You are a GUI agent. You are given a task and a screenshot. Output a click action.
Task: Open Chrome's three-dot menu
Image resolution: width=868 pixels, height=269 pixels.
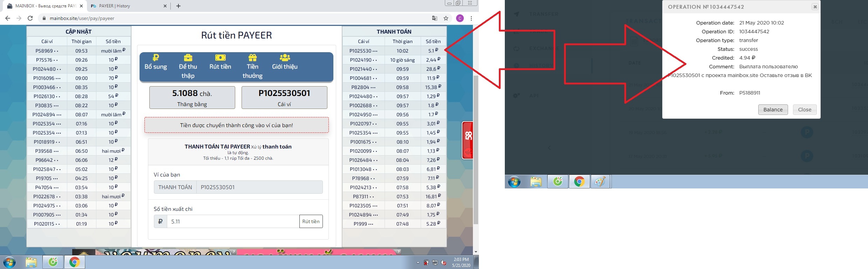(471, 18)
